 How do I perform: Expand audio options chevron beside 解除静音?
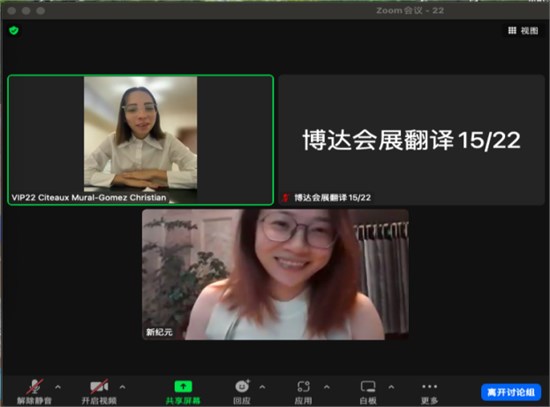(58, 387)
